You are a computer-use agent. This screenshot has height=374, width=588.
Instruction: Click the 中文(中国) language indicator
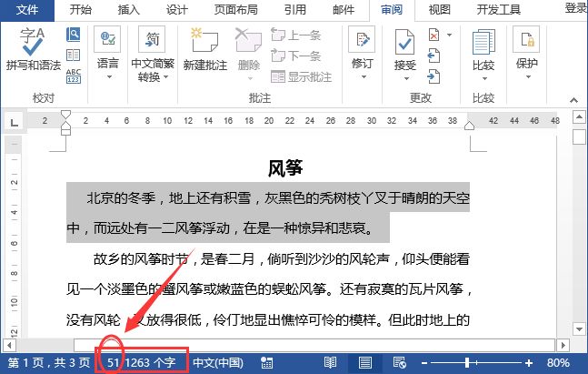tap(218, 363)
